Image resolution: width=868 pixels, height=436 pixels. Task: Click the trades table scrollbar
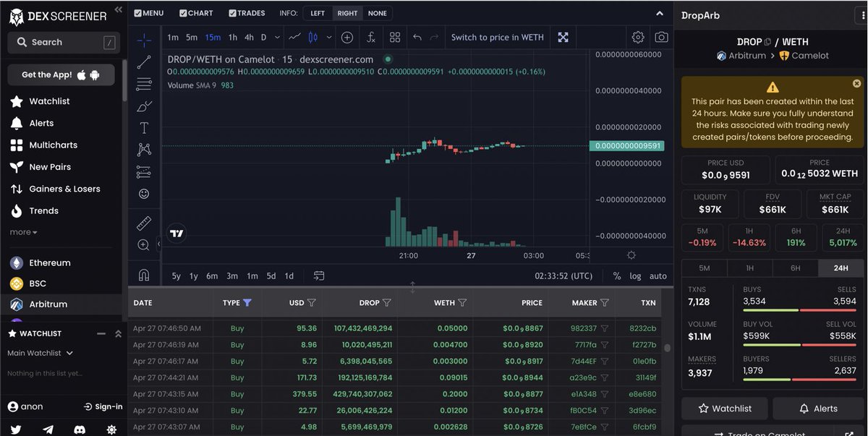point(667,349)
